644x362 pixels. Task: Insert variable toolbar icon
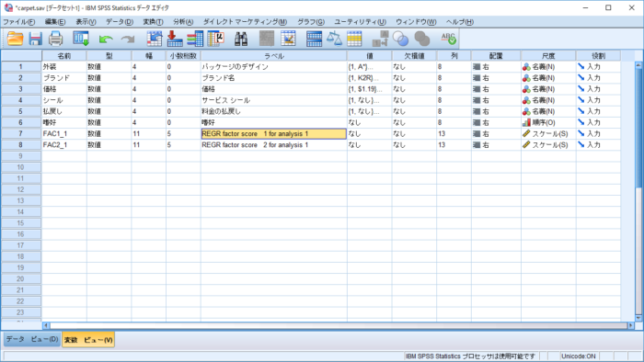tap(288, 39)
